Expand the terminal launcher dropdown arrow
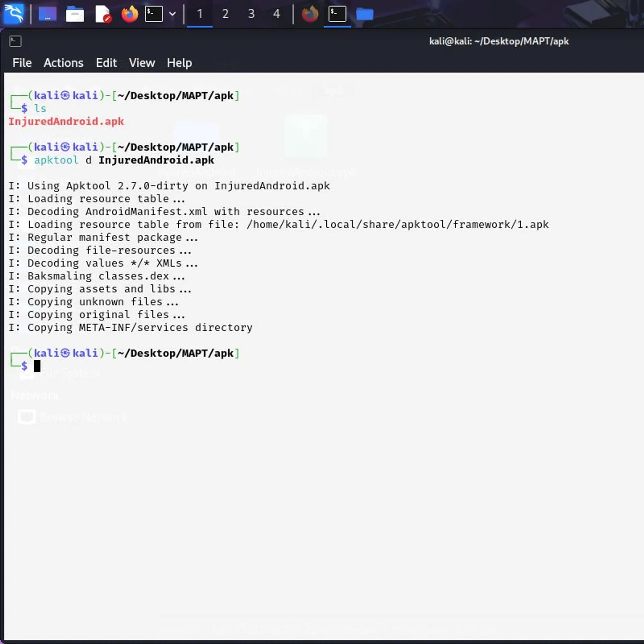Image resolution: width=644 pixels, height=644 pixels. coord(172,14)
